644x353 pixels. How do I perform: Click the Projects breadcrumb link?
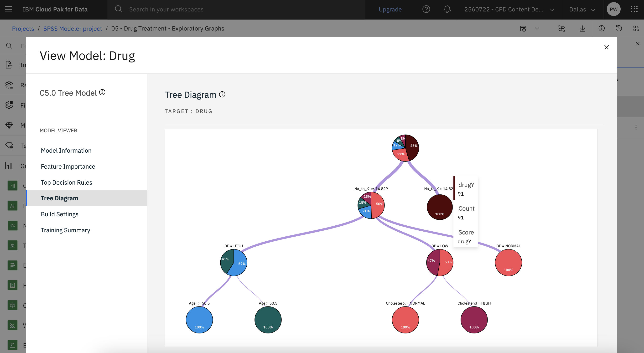pos(23,28)
